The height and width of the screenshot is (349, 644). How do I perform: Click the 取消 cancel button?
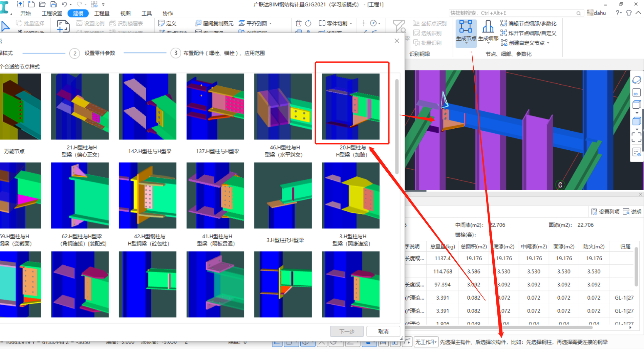(x=383, y=331)
